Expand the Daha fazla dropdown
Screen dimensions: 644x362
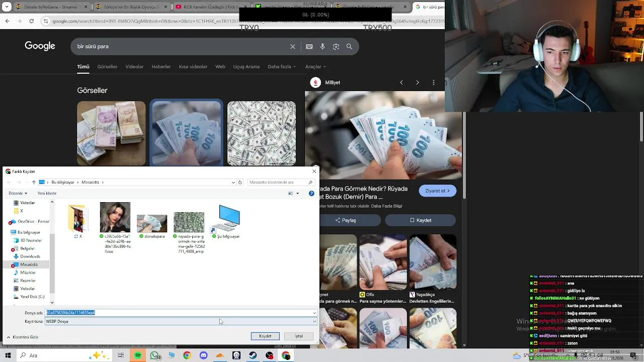[x=282, y=67]
